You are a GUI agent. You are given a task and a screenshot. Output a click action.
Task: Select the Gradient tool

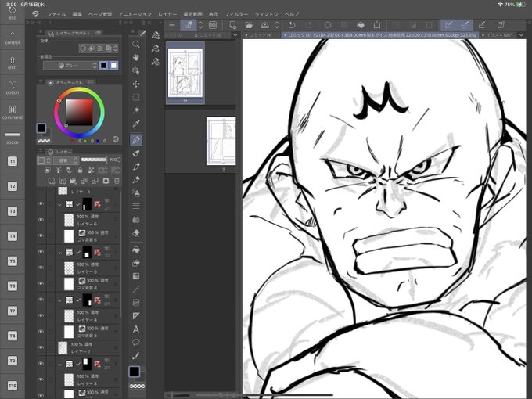(135, 276)
